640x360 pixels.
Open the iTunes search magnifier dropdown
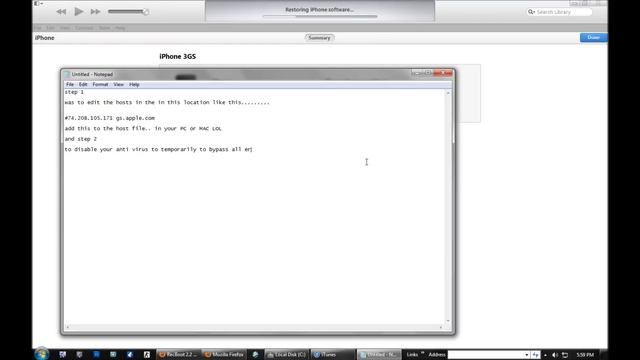coord(531,12)
